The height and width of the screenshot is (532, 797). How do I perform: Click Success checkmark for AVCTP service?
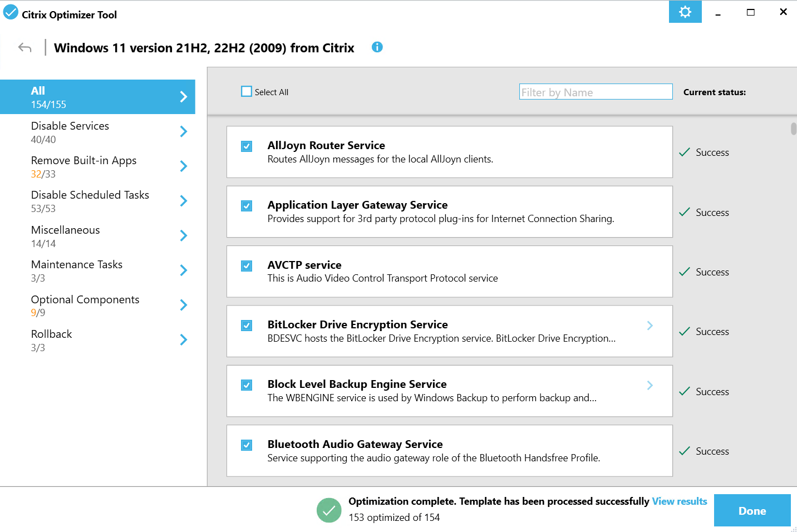[x=685, y=272]
